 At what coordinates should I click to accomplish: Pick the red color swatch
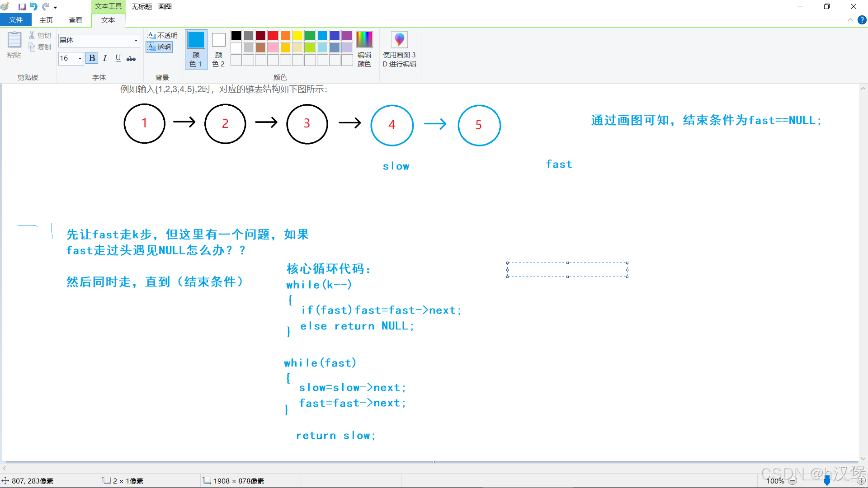coord(273,36)
